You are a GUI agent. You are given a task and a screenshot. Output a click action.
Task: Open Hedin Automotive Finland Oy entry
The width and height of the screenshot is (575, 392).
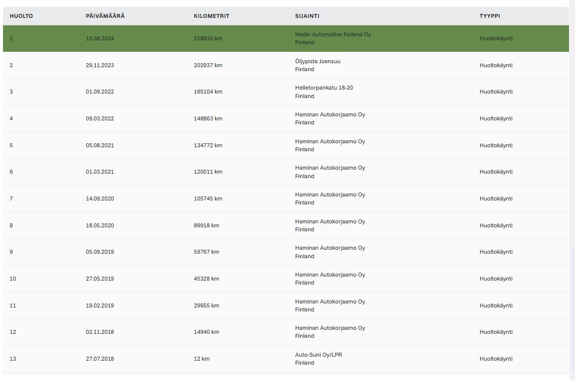333,34
